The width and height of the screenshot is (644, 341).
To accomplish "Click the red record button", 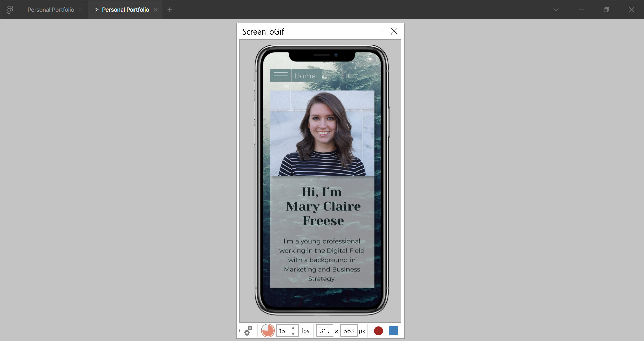I will (x=378, y=331).
